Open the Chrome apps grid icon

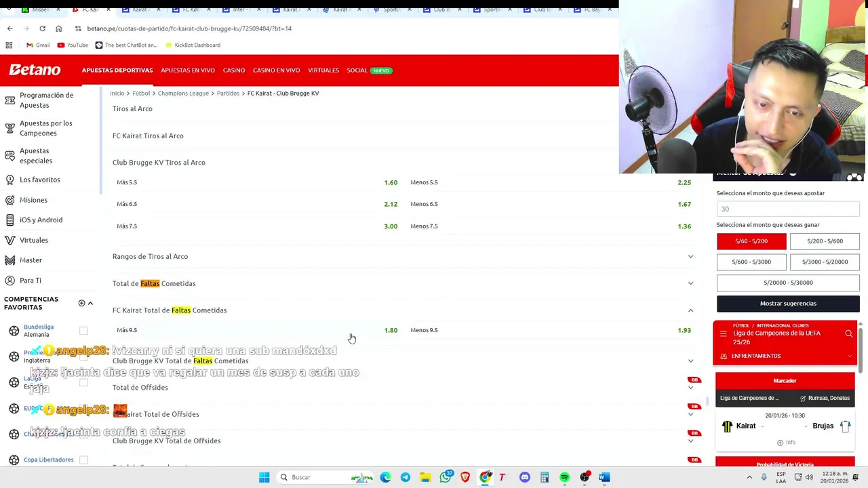point(9,45)
